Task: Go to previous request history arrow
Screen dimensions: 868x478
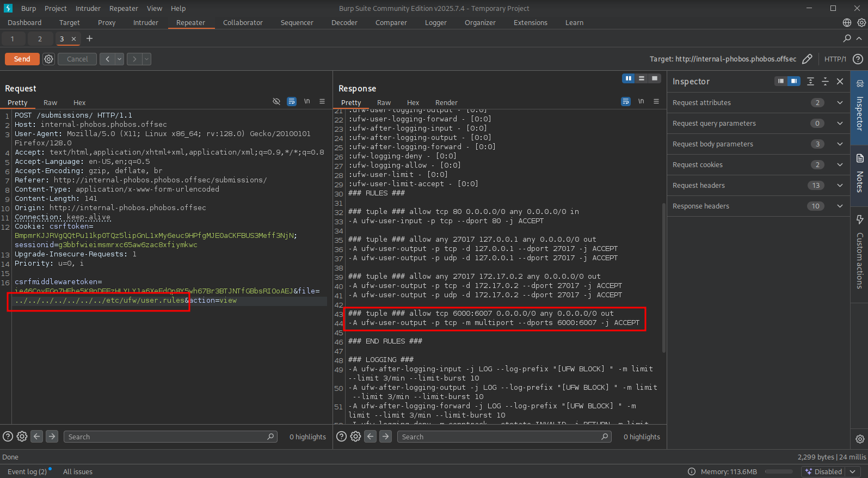Action: coord(107,59)
